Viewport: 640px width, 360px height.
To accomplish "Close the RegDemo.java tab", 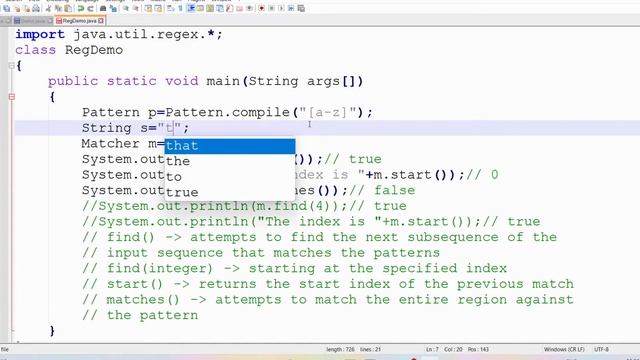I will [101, 20].
